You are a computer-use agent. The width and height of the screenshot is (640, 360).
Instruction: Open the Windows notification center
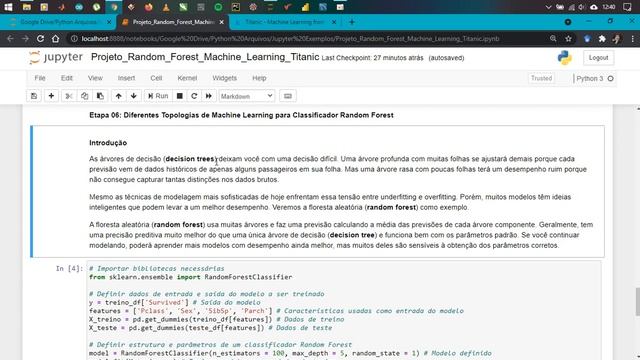[627, 7]
